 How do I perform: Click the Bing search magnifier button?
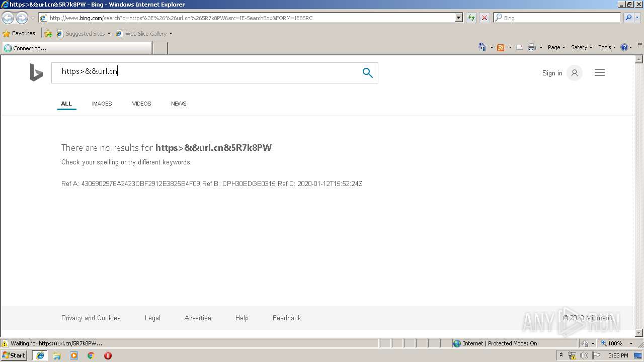tap(368, 73)
